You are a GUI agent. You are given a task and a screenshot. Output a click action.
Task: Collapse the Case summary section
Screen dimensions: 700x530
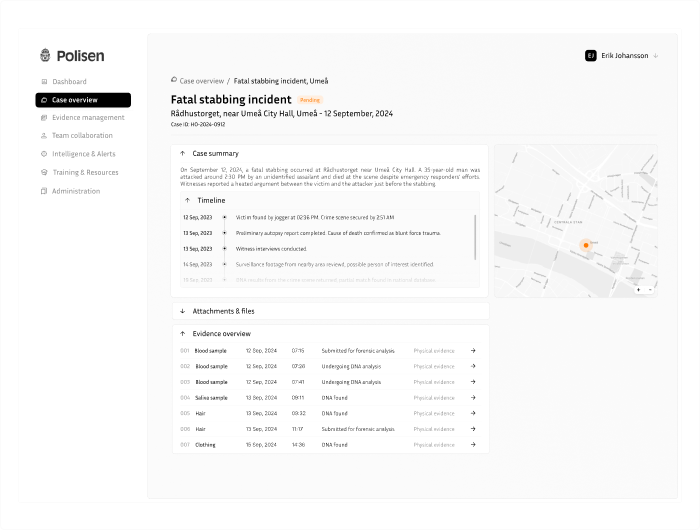pyautogui.click(x=183, y=153)
